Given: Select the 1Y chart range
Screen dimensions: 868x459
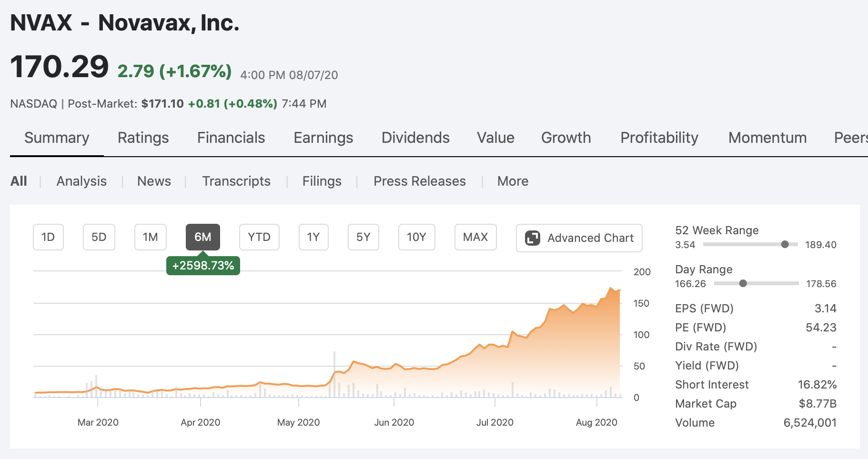Looking at the screenshot, I should click(x=313, y=237).
